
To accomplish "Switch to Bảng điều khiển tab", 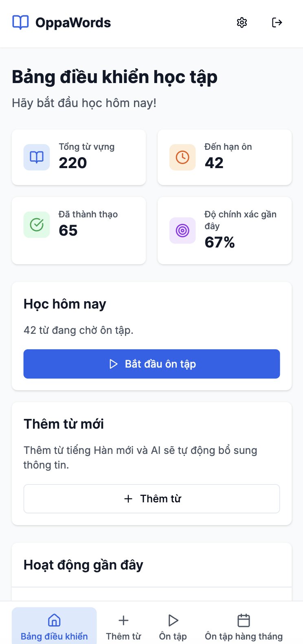I will [x=54, y=626].
